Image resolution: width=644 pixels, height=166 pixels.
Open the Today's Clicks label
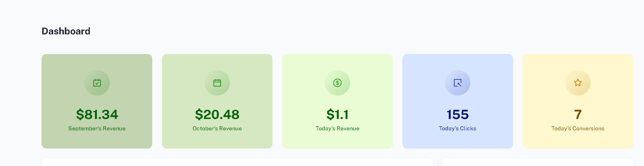click(x=458, y=128)
